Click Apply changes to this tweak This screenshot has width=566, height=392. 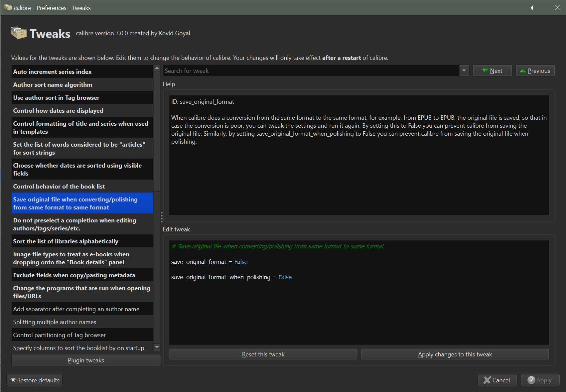click(455, 354)
